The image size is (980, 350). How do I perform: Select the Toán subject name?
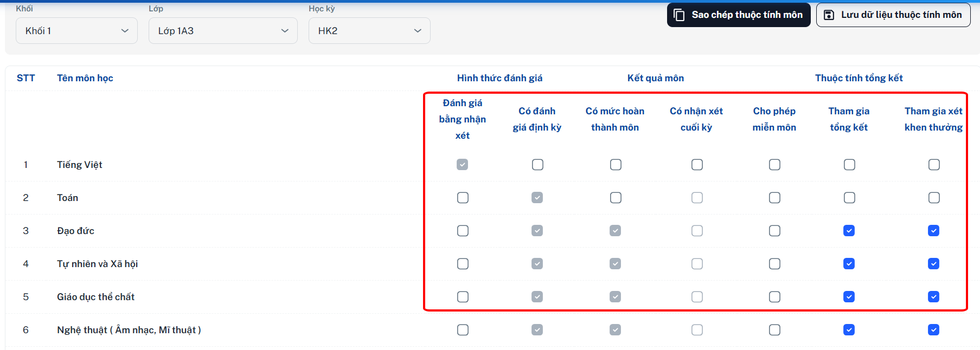[x=67, y=198]
